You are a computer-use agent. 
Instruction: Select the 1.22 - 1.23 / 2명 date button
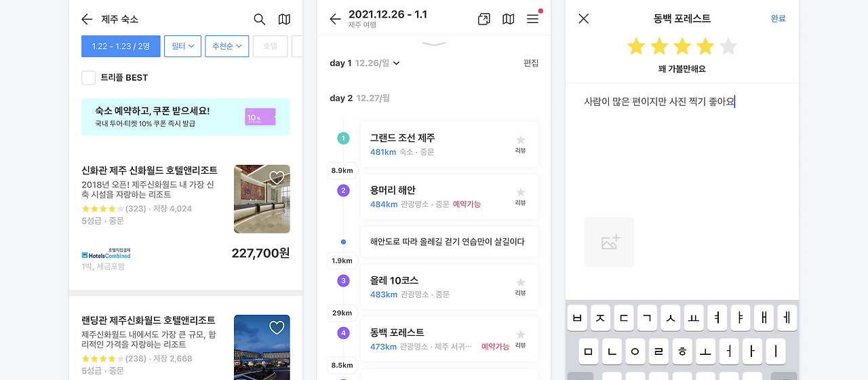point(121,46)
